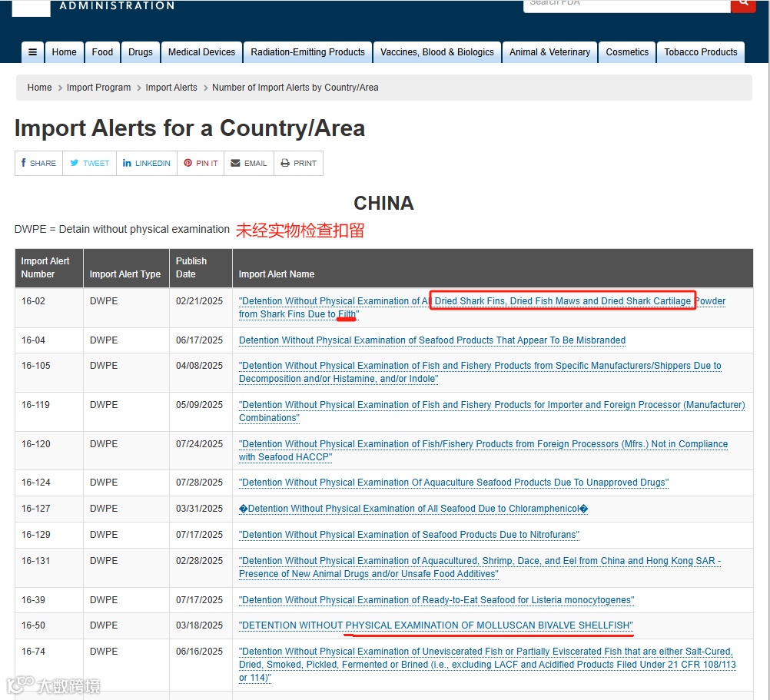Image resolution: width=770 pixels, height=700 pixels.
Task: Select Vaccines, Blood & Biologics tab
Action: pyautogui.click(x=437, y=52)
